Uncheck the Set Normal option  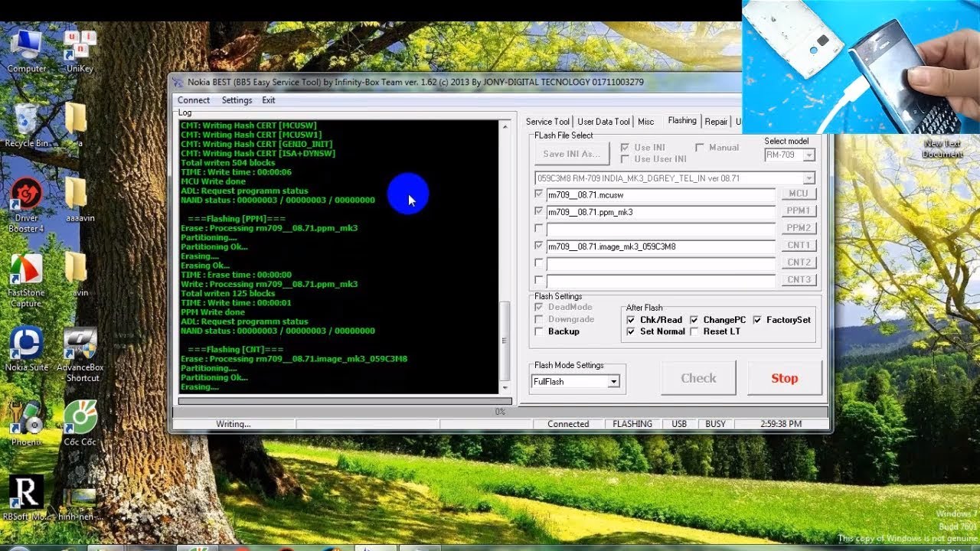631,331
